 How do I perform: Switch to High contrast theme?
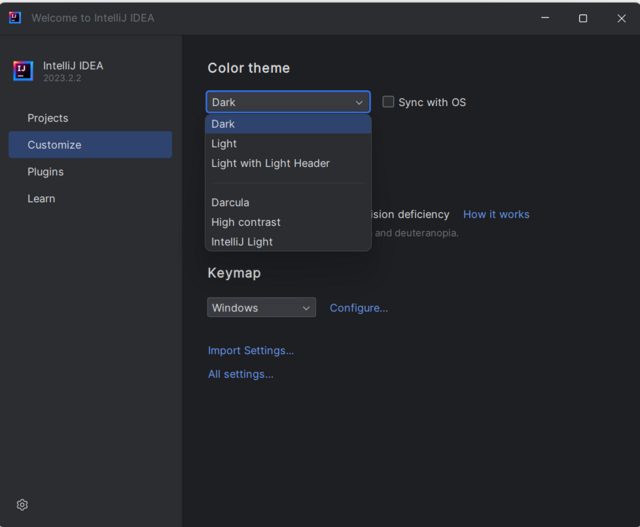click(246, 222)
